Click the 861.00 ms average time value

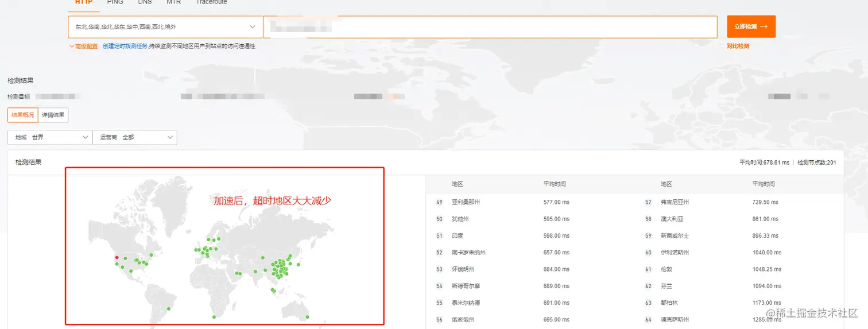pyautogui.click(x=765, y=219)
